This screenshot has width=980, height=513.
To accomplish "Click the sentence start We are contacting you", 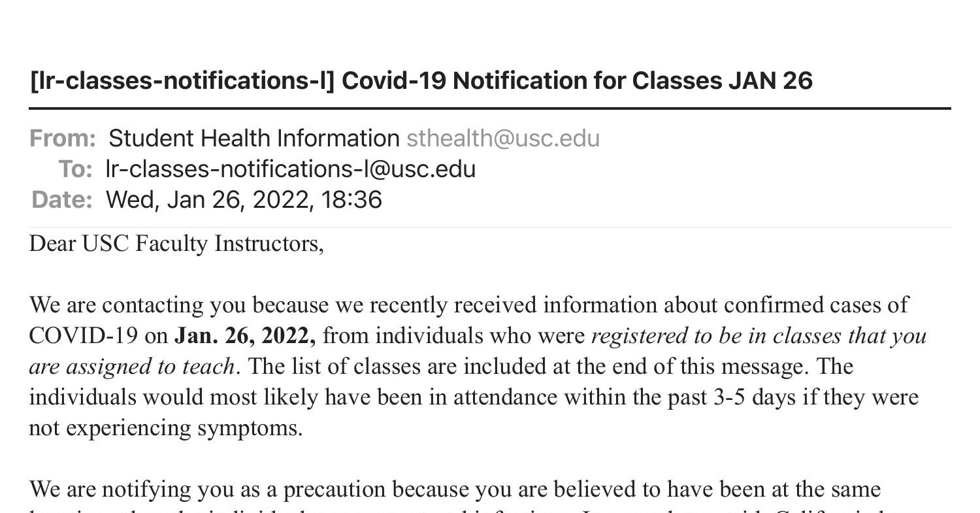I will 138,305.
